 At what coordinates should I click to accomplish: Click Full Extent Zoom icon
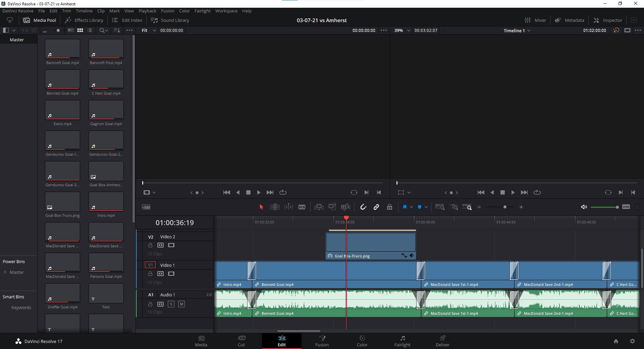[440, 207]
